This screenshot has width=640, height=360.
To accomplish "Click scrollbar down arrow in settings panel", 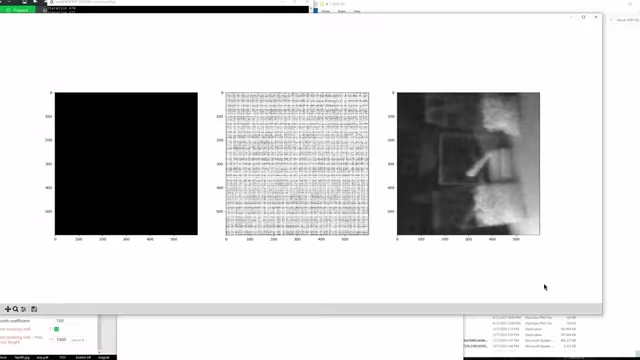I will 99,352.
